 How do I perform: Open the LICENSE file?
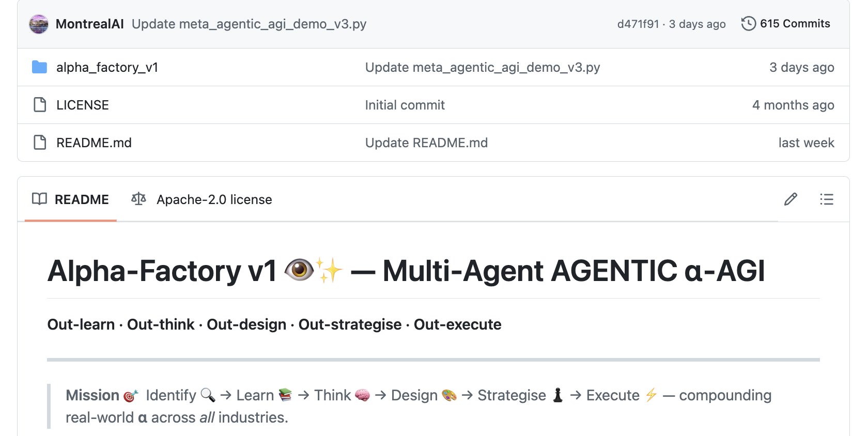(x=83, y=105)
